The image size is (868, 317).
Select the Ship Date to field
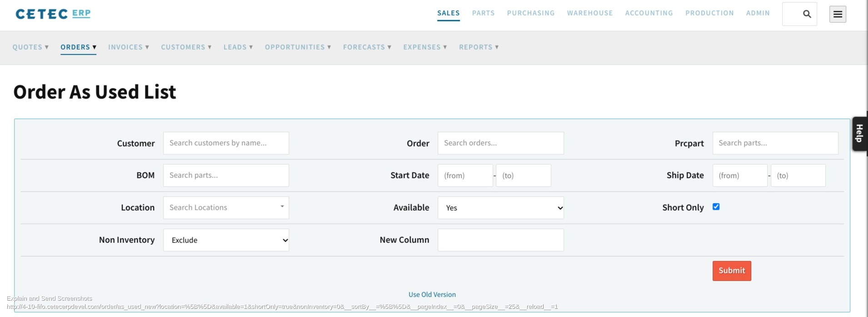tap(798, 176)
